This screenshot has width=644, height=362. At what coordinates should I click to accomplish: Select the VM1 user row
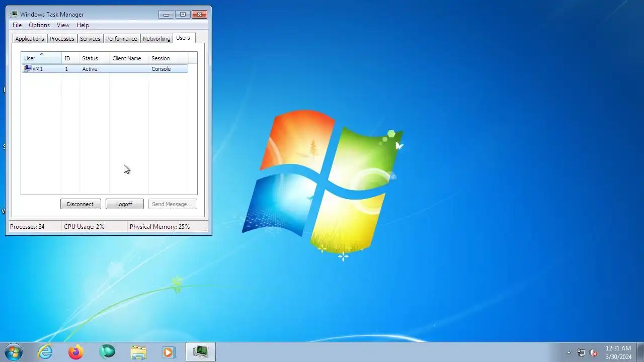105,69
